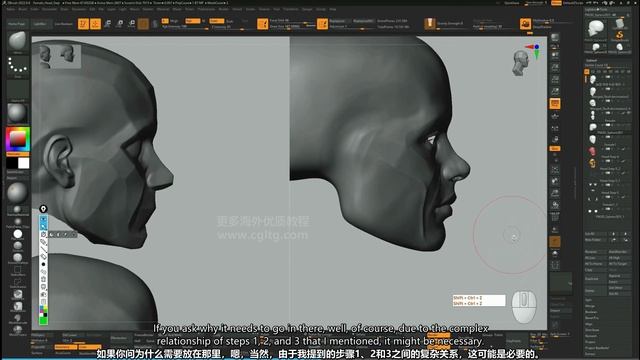Click the Gravity Strength icon
The width and height of the screenshot is (640, 360).
pyautogui.click(x=429, y=24)
